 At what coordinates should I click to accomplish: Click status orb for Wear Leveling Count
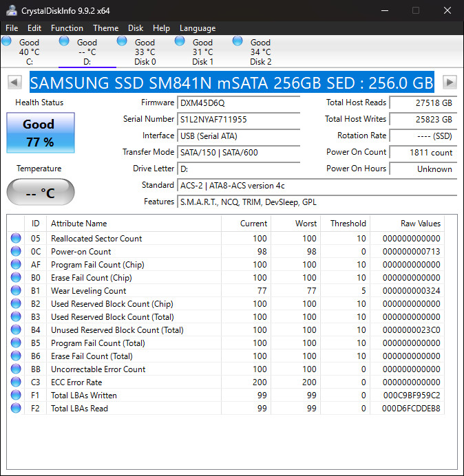coord(16,290)
